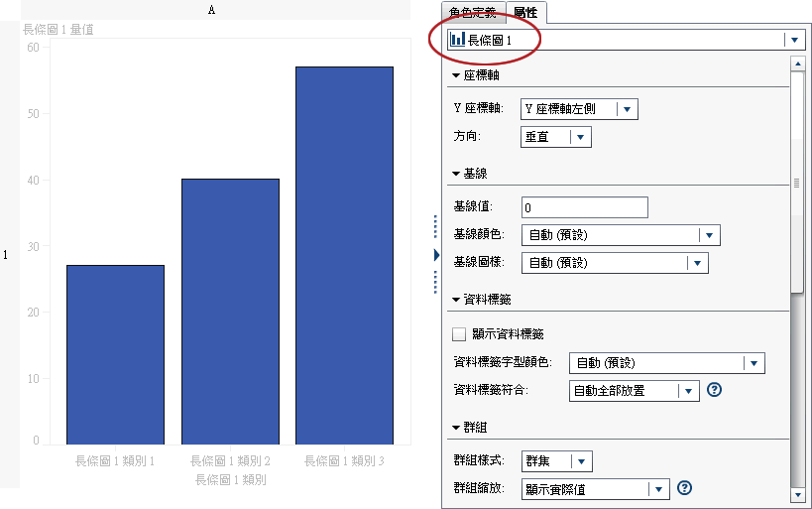Click the properties panel scroll up arrow
This screenshot has height=509, width=812.
click(x=797, y=64)
